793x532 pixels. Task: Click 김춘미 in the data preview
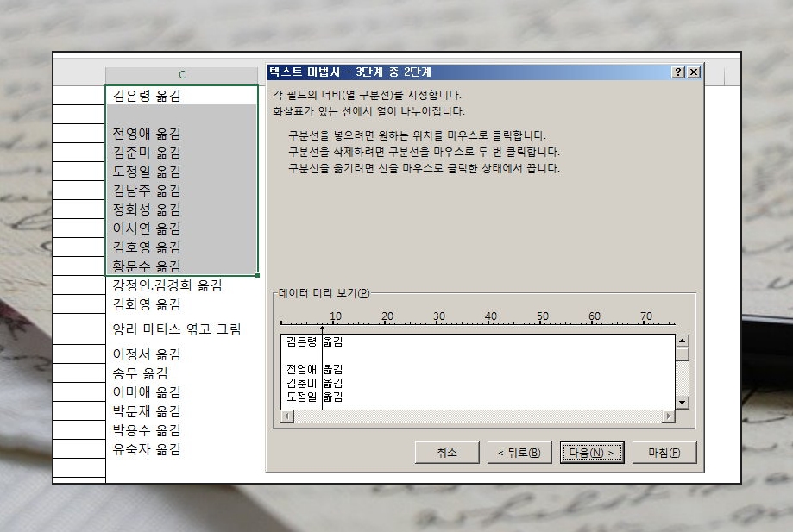301,383
